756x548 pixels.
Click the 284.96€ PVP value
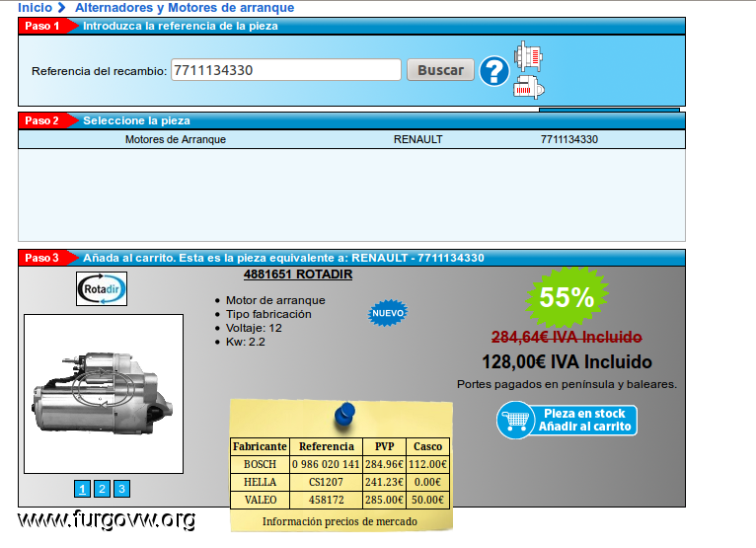click(x=384, y=464)
